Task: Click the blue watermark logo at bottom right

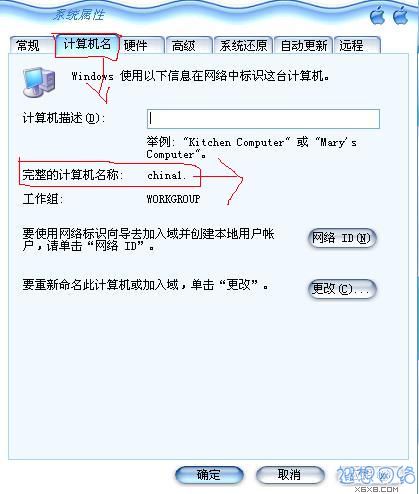Action: 376,475
